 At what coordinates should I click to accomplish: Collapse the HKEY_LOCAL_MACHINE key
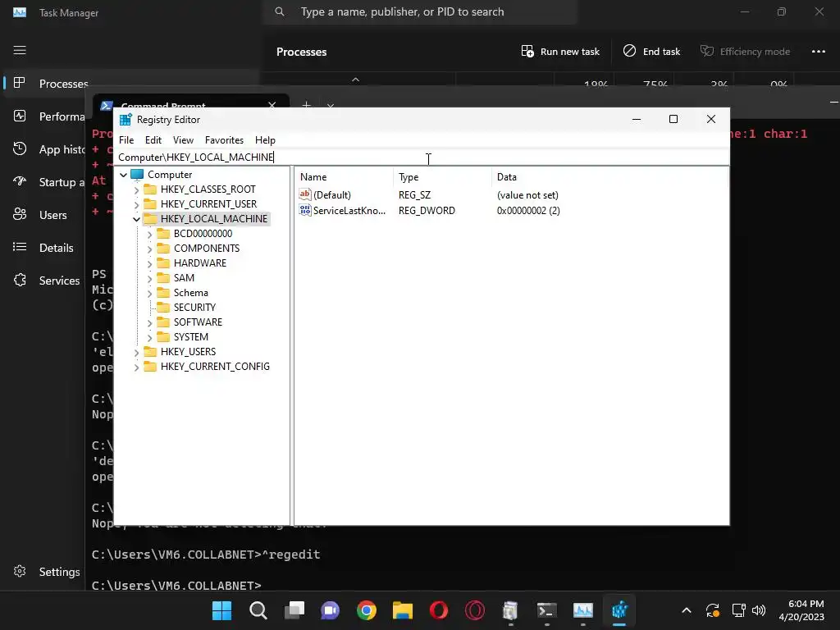tap(137, 219)
